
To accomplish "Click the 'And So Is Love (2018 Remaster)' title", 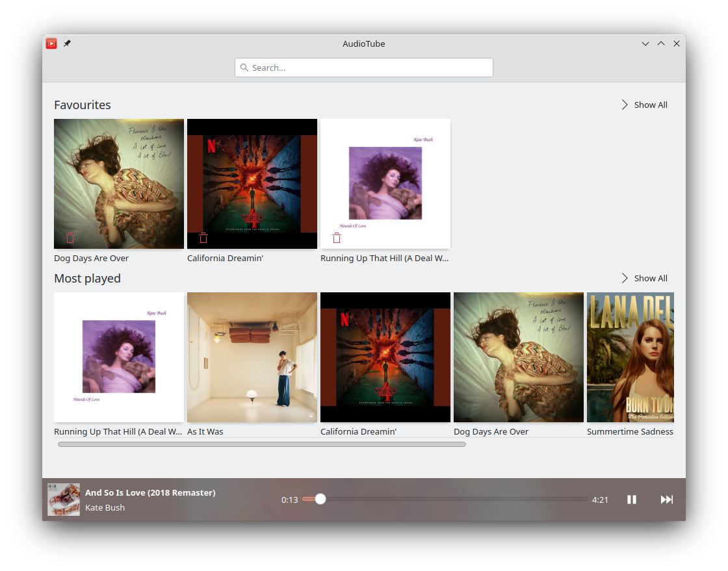I will pyautogui.click(x=150, y=492).
